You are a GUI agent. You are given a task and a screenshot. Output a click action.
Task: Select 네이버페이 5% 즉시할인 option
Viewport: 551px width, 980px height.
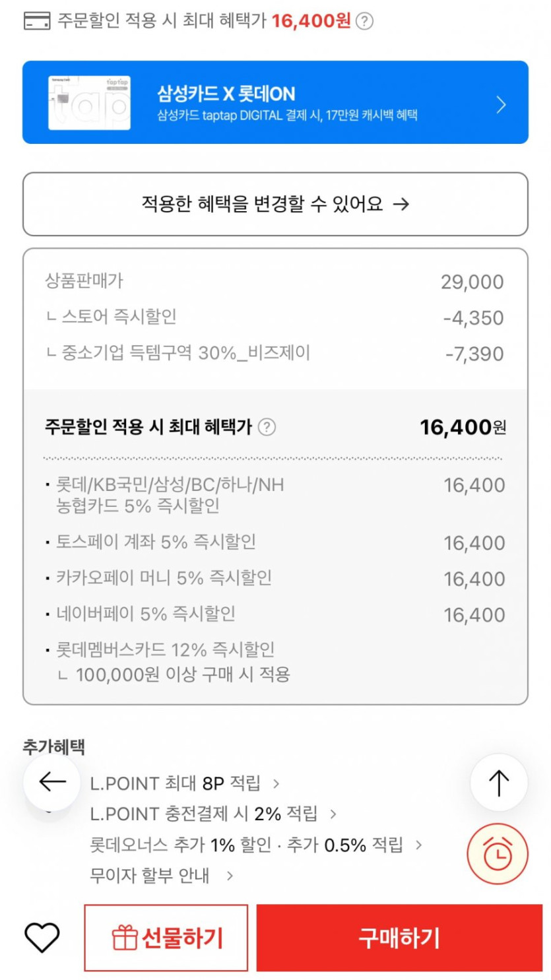(145, 614)
